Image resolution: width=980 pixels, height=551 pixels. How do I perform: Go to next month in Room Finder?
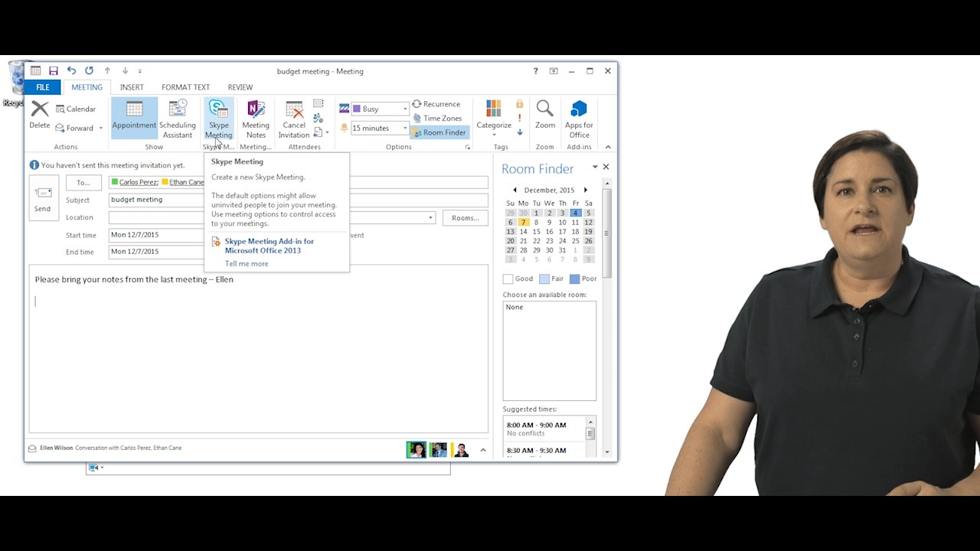(586, 190)
